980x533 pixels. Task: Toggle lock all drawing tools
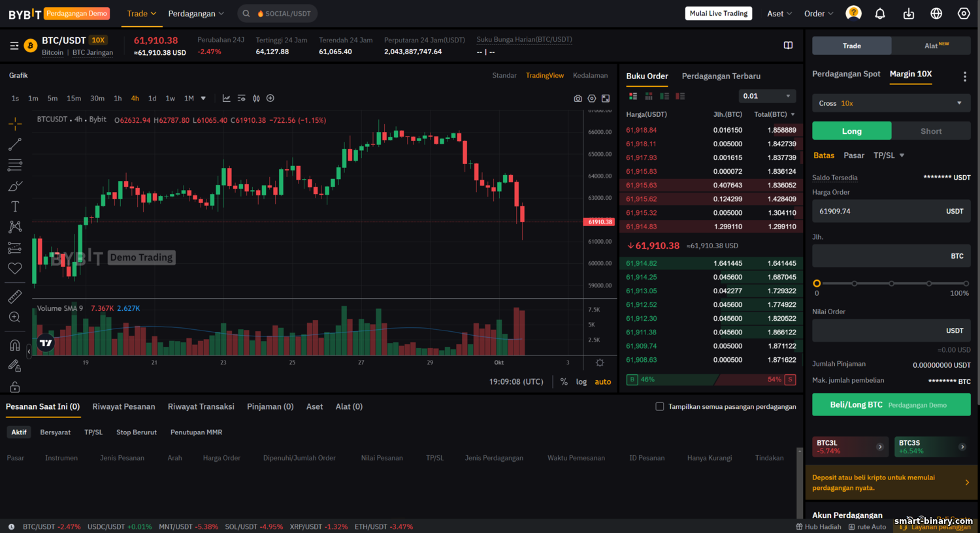[15, 387]
